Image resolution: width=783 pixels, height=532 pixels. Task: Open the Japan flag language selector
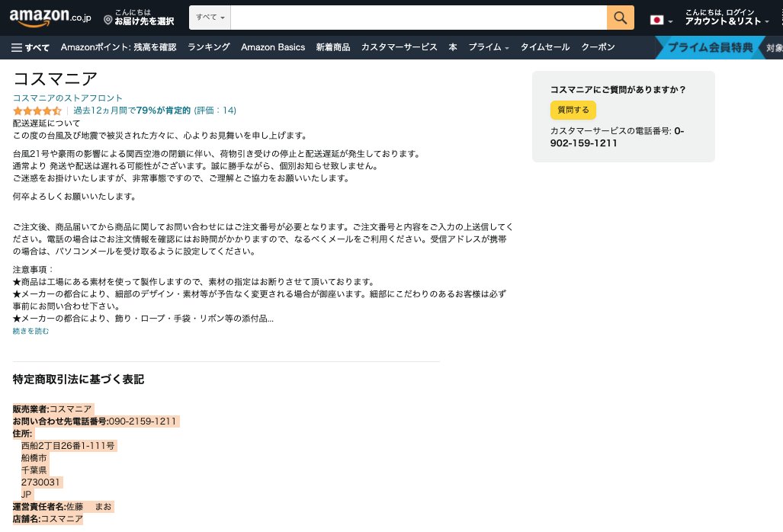click(x=661, y=20)
